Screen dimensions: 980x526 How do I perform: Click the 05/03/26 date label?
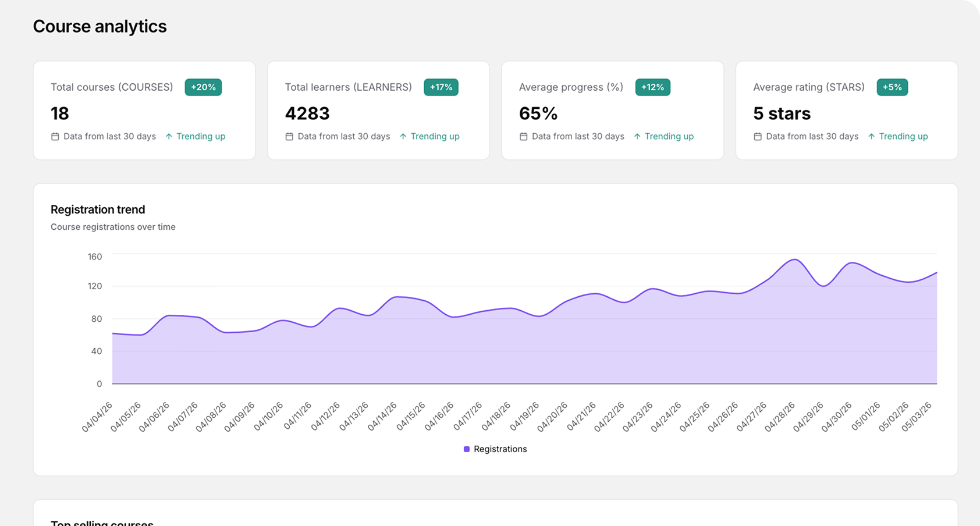(917, 417)
